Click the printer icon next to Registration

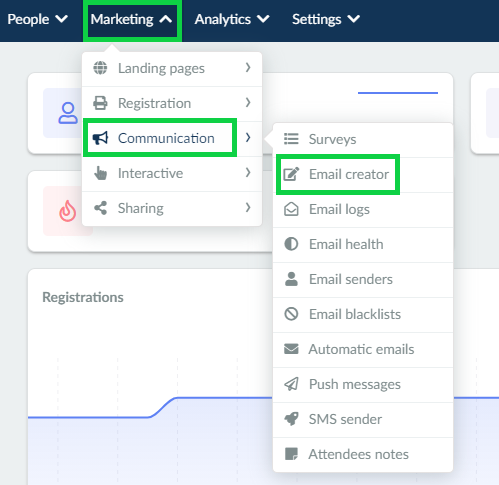click(100, 103)
